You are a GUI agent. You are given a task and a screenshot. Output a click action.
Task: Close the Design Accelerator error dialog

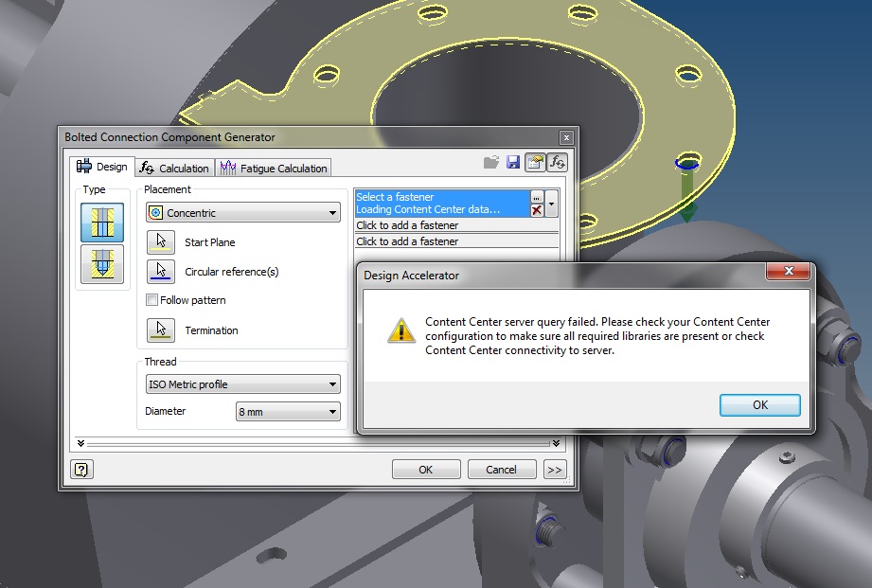pos(788,271)
